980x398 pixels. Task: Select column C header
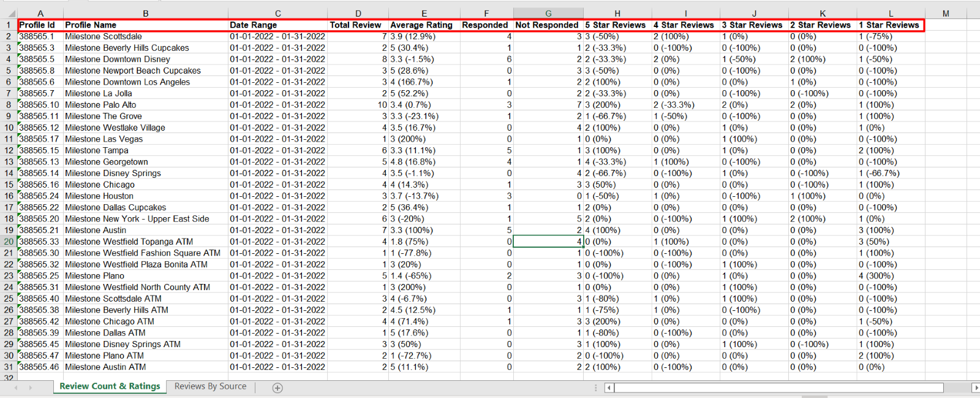(x=278, y=13)
